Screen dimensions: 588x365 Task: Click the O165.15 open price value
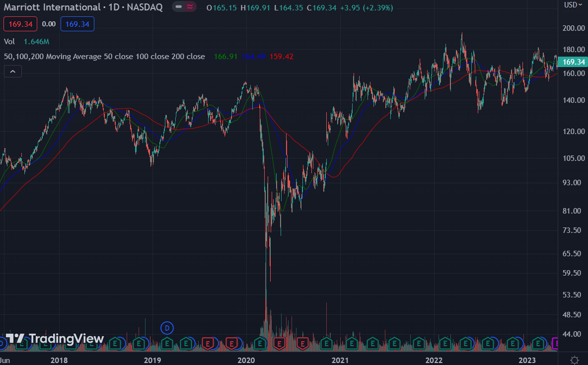pyautogui.click(x=221, y=7)
